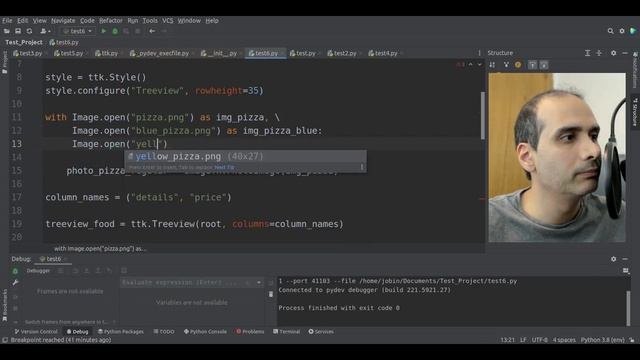Click Expand All icon in Structure header
Image resolution: width=640 pixels, height=360 pixels.
tap(587, 53)
